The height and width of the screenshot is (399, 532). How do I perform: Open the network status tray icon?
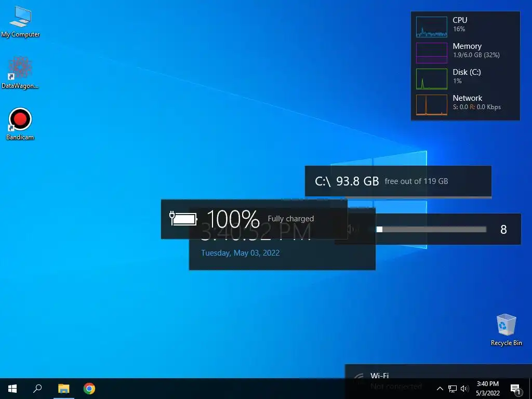pyautogui.click(x=453, y=389)
